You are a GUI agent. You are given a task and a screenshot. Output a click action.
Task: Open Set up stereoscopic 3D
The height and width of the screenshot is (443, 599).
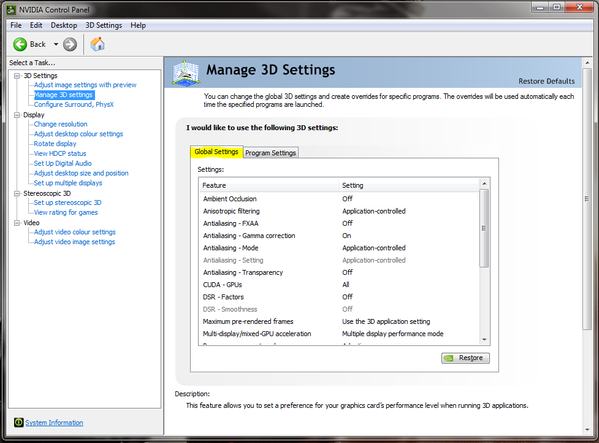[x=68, y=203]
